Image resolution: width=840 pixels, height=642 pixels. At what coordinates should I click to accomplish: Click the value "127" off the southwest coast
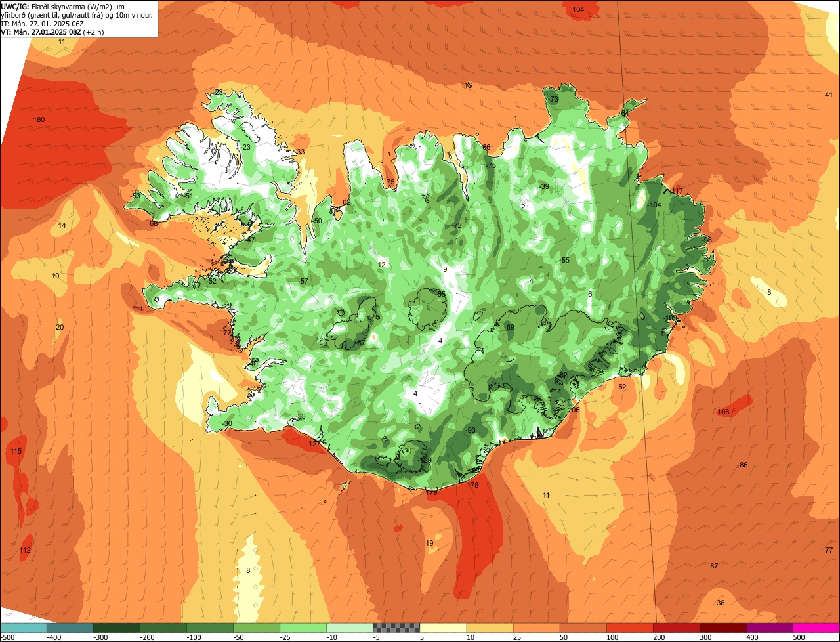pos(314,444)
